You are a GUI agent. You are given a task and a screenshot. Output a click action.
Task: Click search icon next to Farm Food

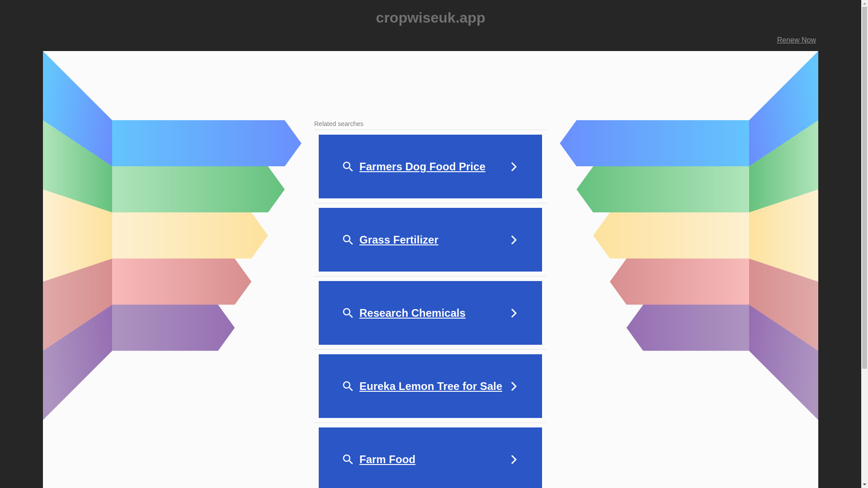(348, 460)
